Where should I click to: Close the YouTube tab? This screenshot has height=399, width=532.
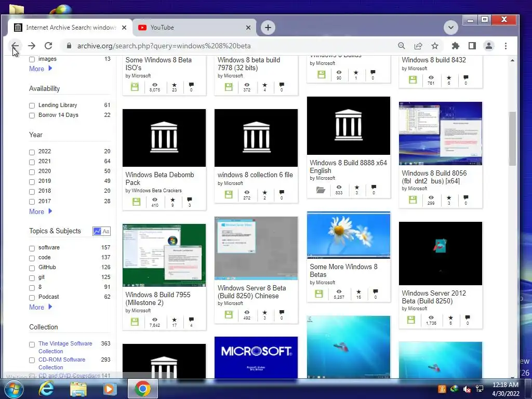pyautogui.click(x=248, y=28)
